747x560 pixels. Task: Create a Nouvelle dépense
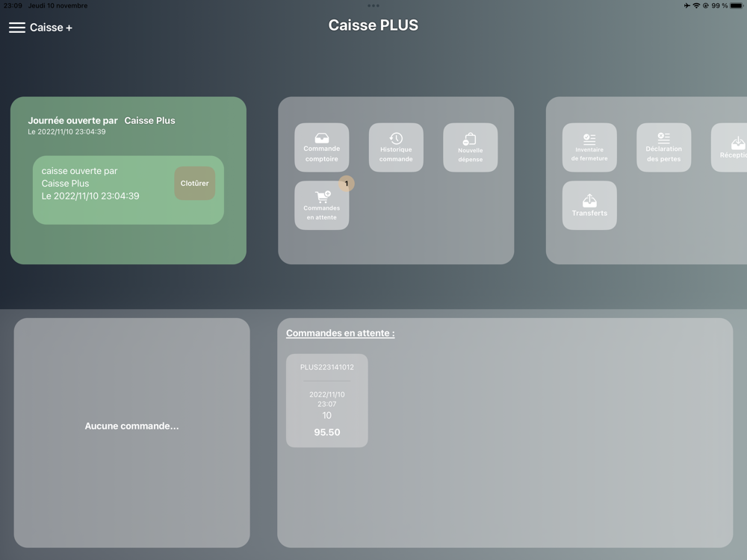coord(470,148)
